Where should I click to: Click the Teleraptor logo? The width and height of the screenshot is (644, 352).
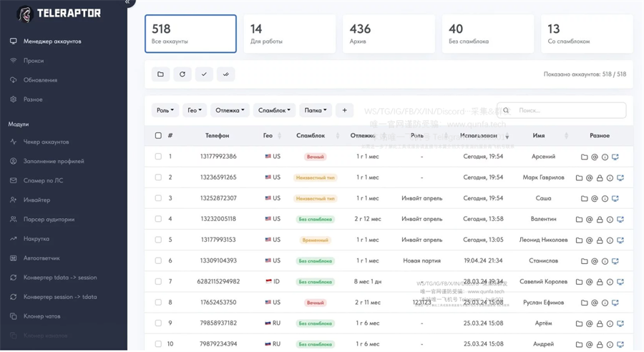pyautogui.click(x=59, y=14)
